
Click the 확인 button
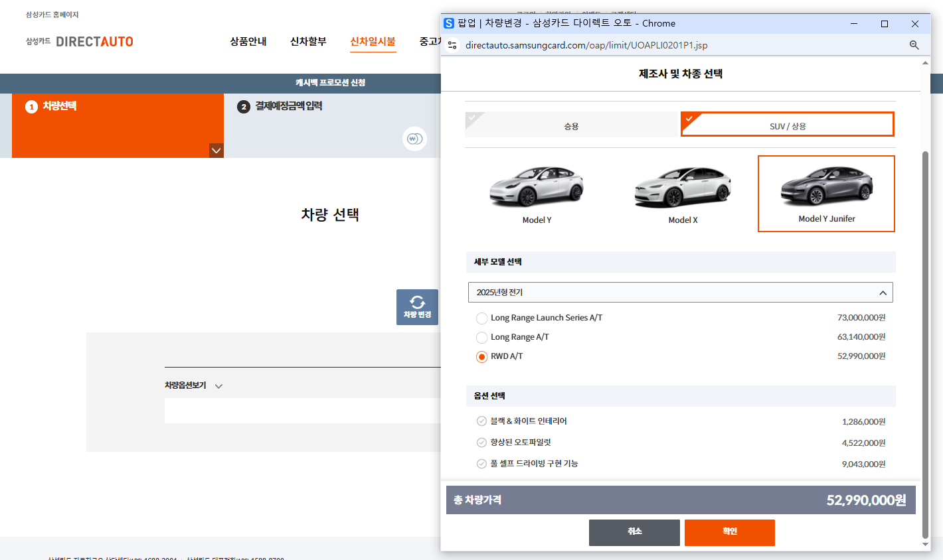tap(730, 532)
